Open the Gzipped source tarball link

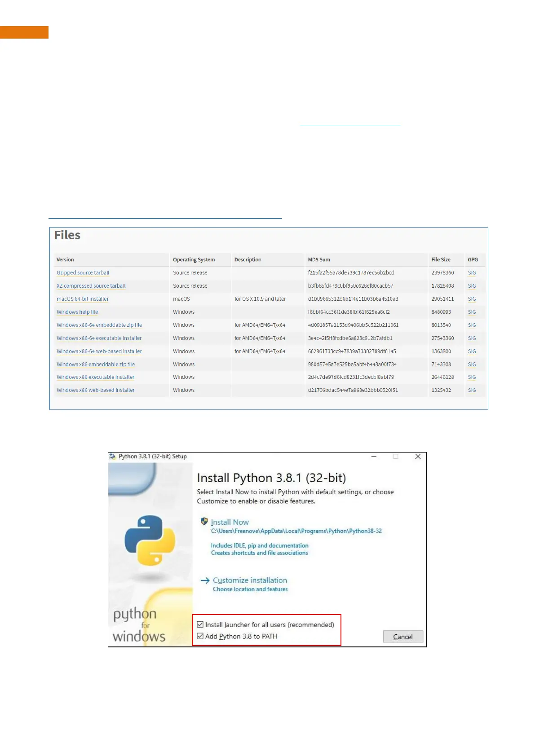[x=83, y=273]
